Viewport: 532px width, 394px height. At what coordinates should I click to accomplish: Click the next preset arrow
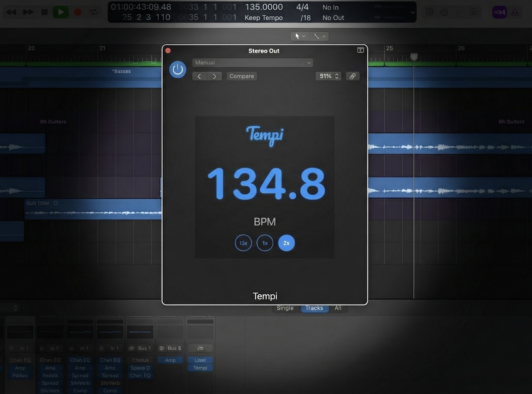point(214,76)
